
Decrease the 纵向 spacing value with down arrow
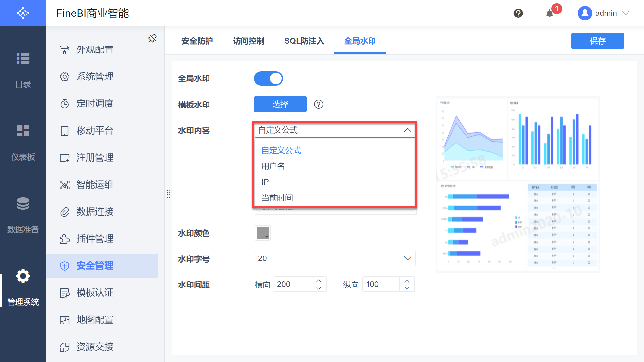(407, 288)
